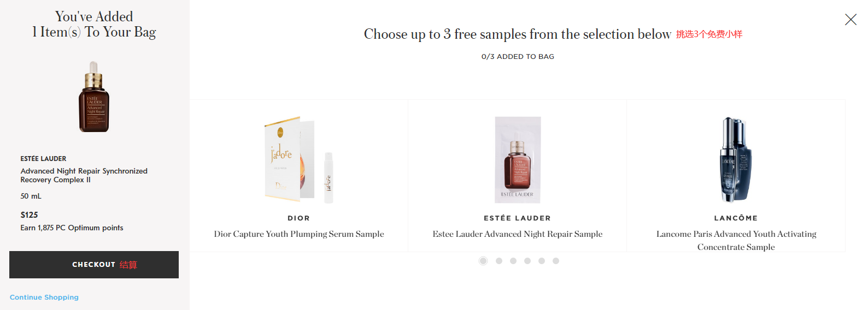This screenshot has width=868, height=310.
Task: Click the Estee Lauder Advanced Night Repair Sample title
Action: click(518, 234)
